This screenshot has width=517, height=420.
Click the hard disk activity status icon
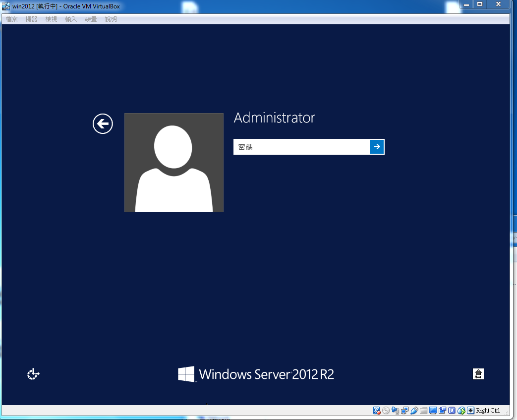[x=377, y=411]
